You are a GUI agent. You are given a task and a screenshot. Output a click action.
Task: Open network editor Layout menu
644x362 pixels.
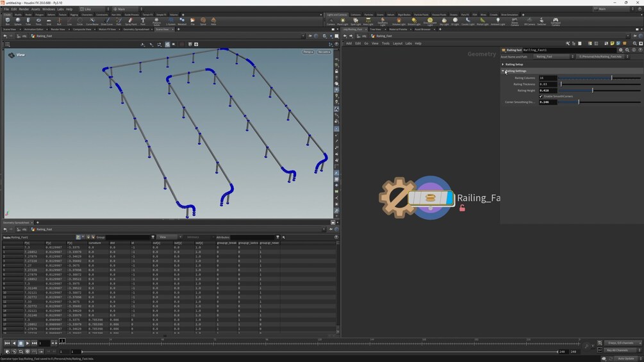click(x=397, y=44)
